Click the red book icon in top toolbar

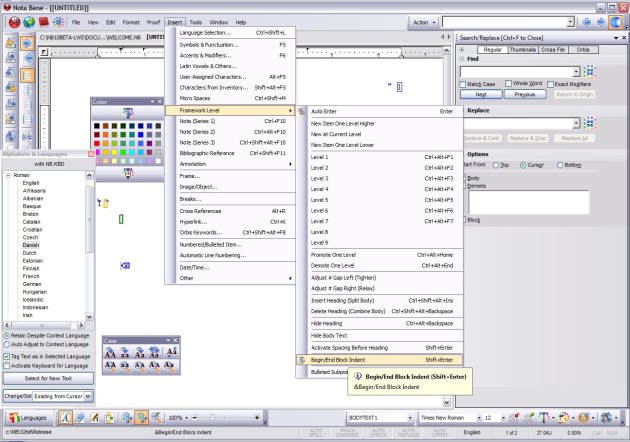(x=43, y=22)
